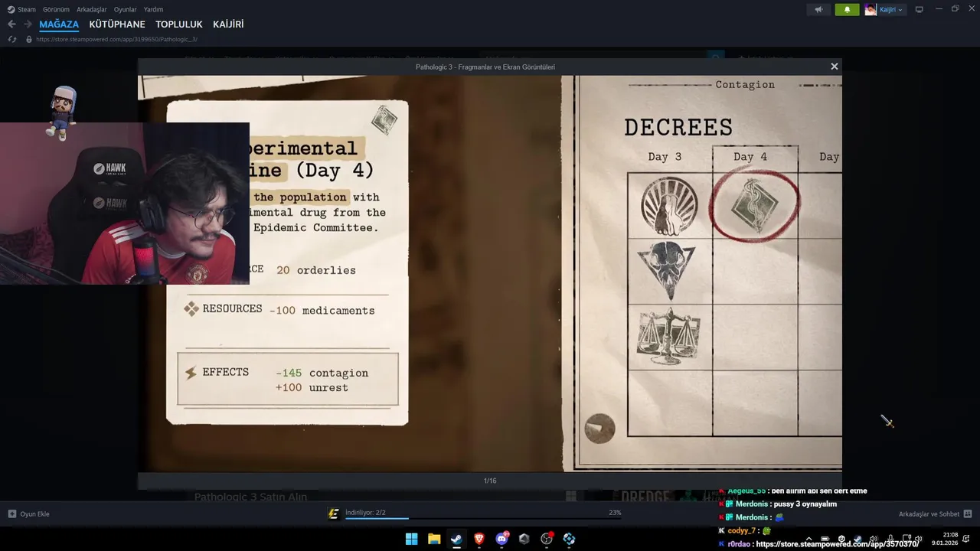This screenshot has height=551, width=980.
Task: Open the Arkadaşlar menu
Action: tap(92, 9)
